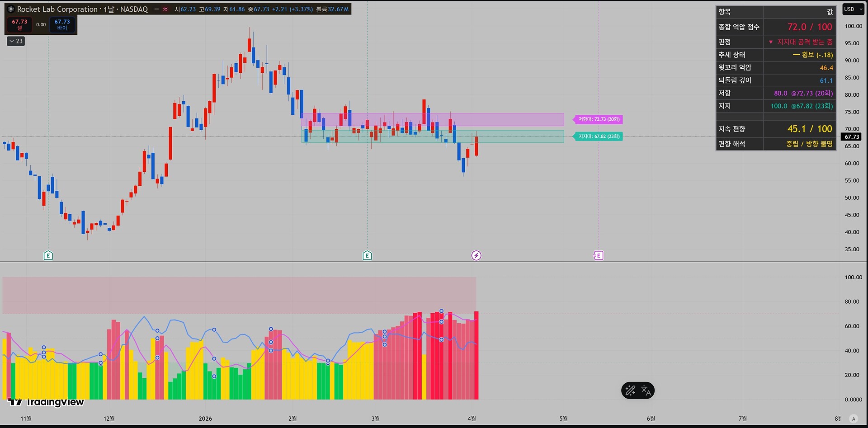Click the 61.1 pullback depth value
Image resolution: width=868 pixels, height=428 pixels.
[x=826, y=80]
